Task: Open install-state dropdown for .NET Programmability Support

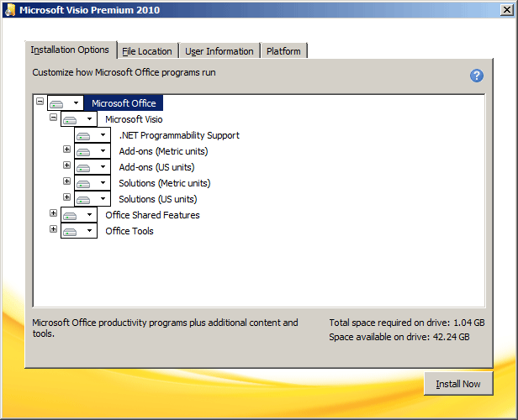Action: coord(92,135)
